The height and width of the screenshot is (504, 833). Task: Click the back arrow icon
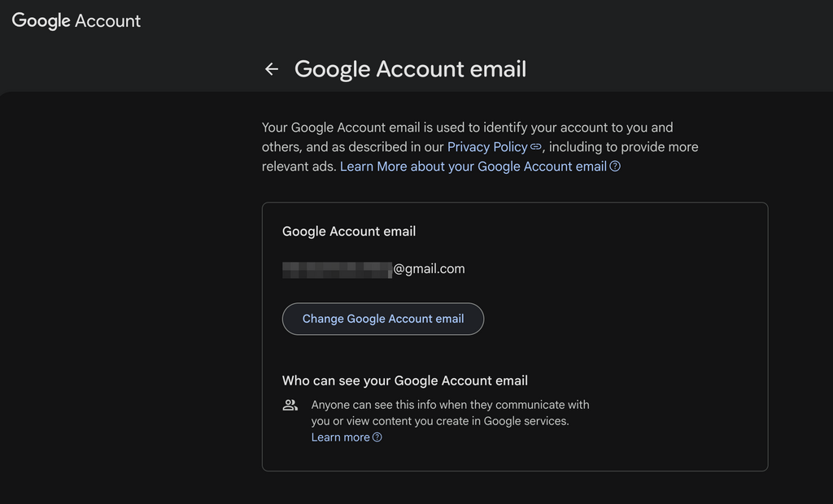click(272, 69)
